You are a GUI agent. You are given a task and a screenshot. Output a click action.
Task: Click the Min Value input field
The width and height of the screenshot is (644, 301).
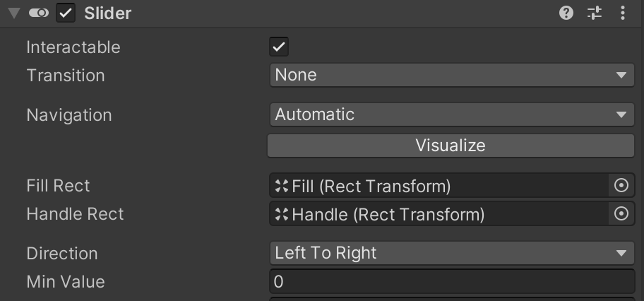coord(452,282)
